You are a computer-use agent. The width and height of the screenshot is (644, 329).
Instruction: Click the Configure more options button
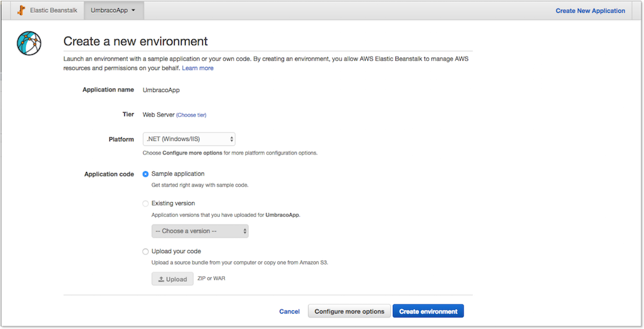[x=350, y=312]
